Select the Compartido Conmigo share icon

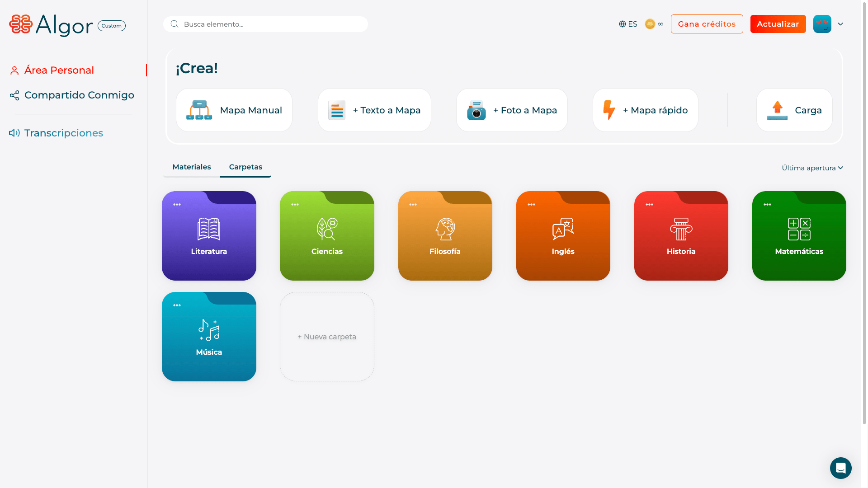(14, 95)
